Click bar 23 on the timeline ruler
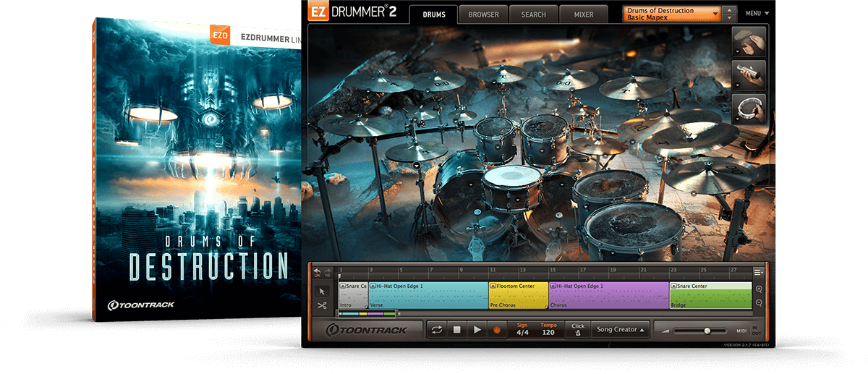The image size is (868, 374). click(672, 271)
